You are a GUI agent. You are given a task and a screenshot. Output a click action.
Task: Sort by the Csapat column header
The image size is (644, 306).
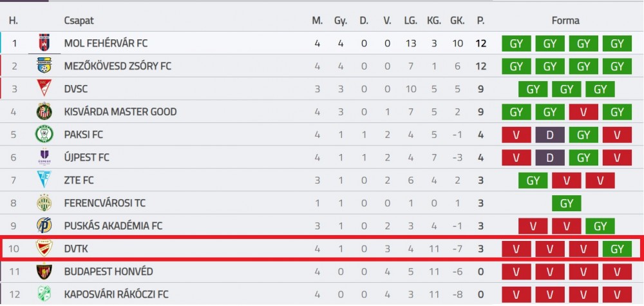coord(79,21)
